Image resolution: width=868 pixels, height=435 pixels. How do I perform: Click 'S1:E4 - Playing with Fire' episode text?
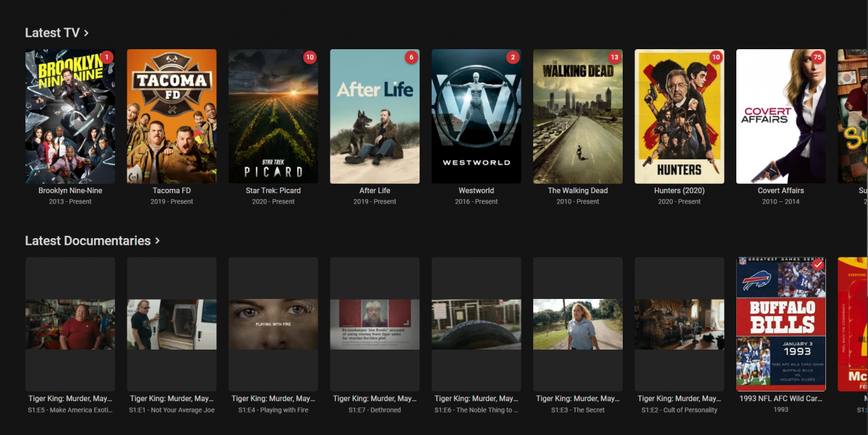coord(273,410)
